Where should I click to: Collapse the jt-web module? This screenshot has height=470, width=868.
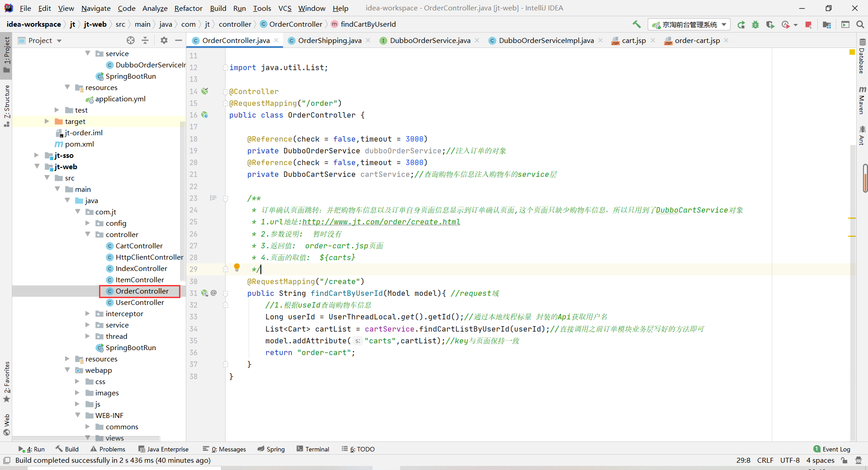37,166
